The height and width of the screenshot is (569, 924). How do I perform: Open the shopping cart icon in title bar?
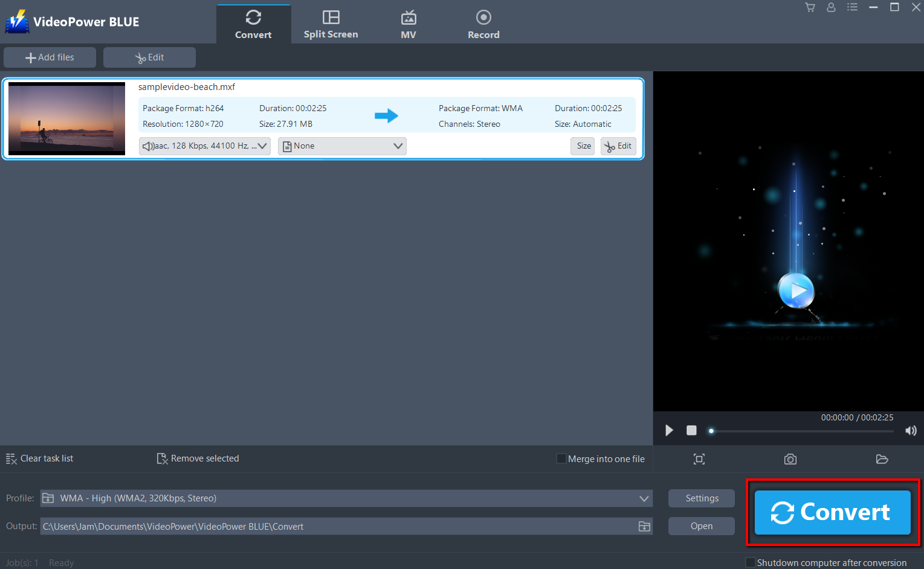click(x=810, y=7)
